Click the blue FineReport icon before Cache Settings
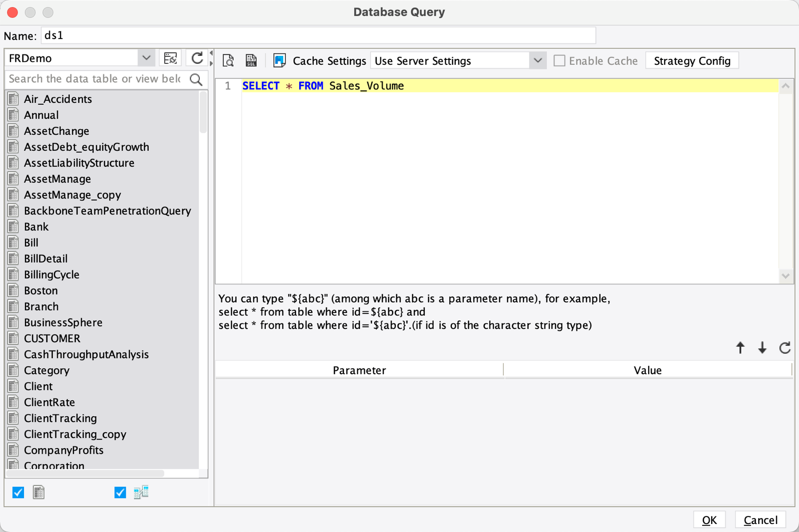Image resolution: width=799 pixels, height=532 pixels. coord(280,60)
